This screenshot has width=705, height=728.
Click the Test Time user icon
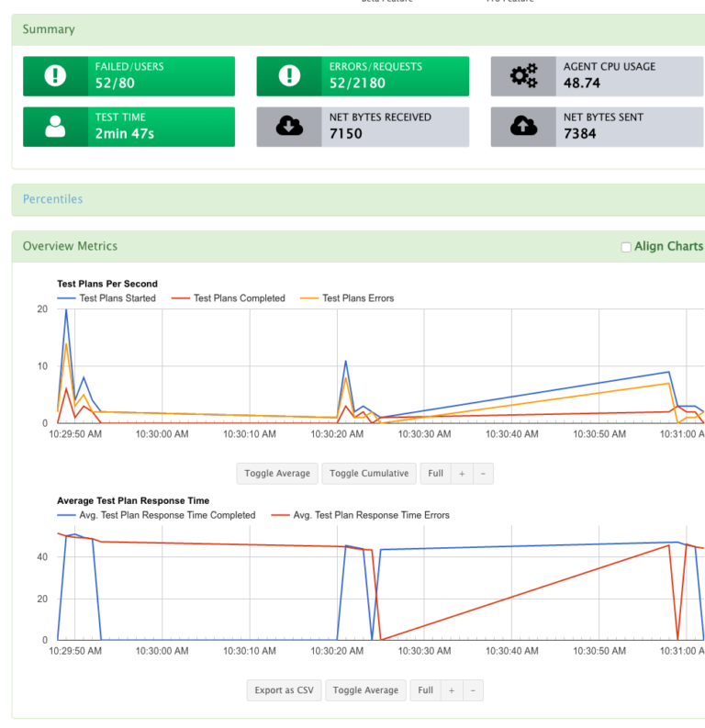pyautogui.click(x=55, y=127)
